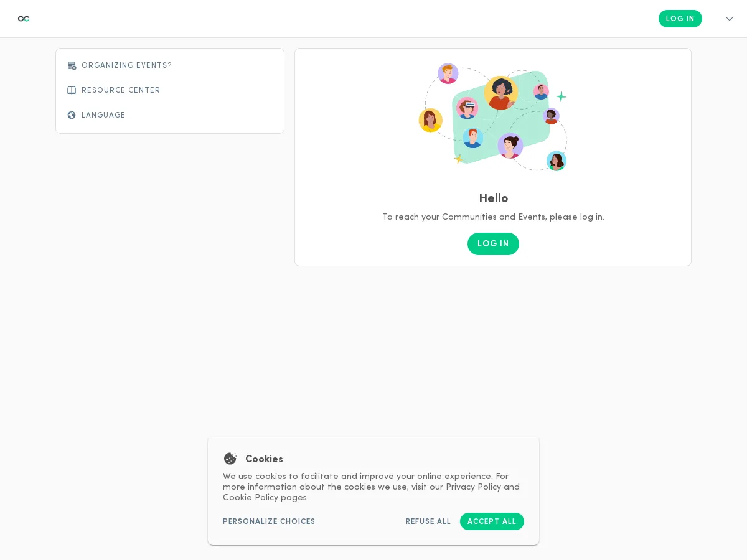
Task: Click the calendar icon beside Organizing Events
Action: [72, 65]
